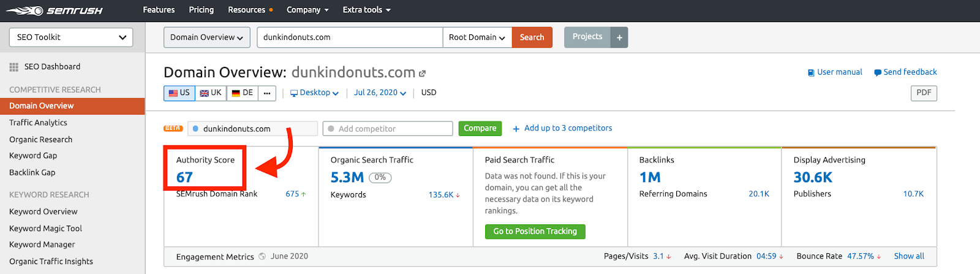Open the Send feedback link

click(905, 72)
